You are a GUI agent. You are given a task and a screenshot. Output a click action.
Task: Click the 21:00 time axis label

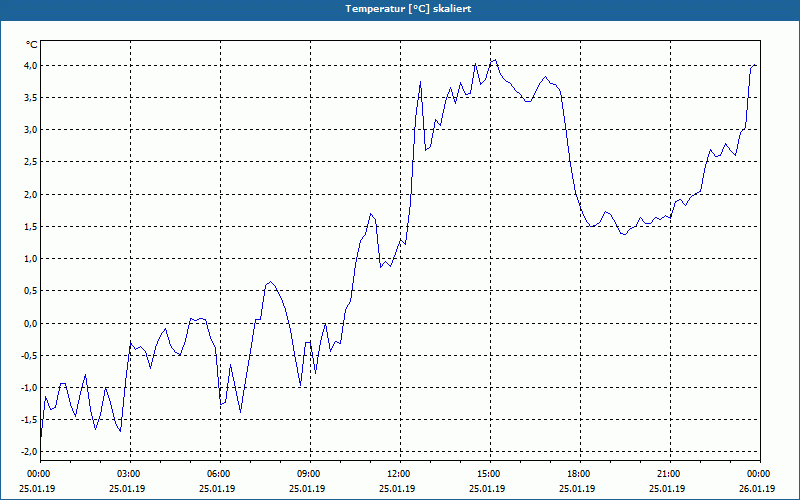click(670, 474)
